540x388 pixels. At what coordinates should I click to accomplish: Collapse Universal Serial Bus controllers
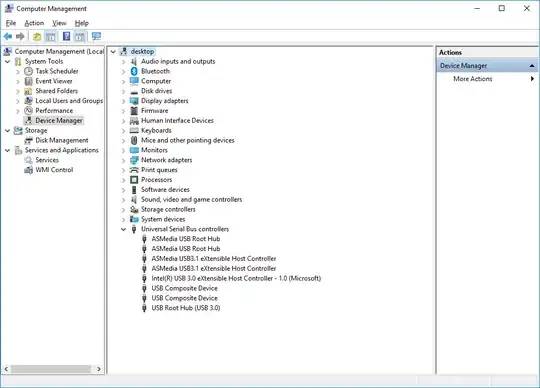coord(123,229)
